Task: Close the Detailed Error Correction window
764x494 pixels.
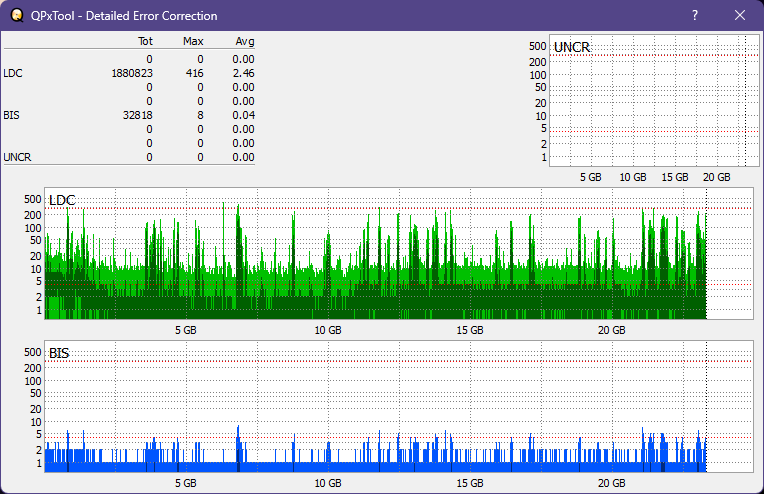Action: click(740, 15)
